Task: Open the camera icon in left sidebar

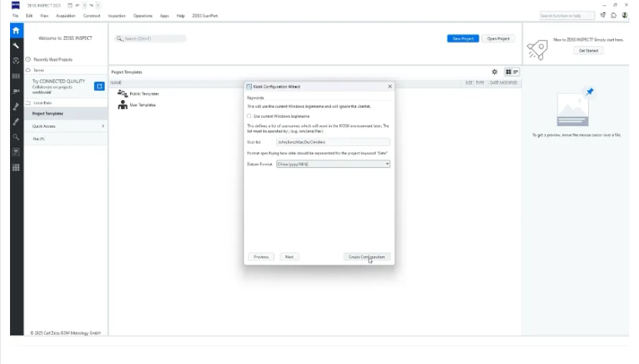Action: 16,92
